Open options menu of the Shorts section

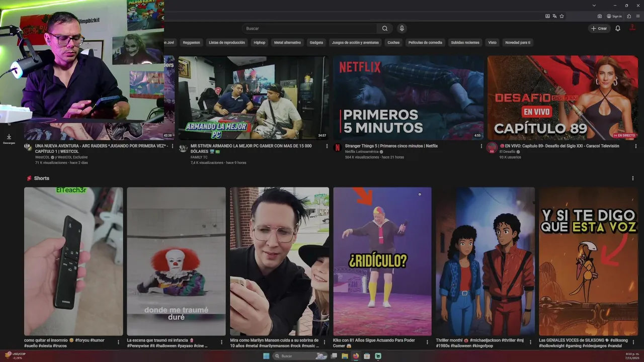pyautogui.click(x=633, y=178)
